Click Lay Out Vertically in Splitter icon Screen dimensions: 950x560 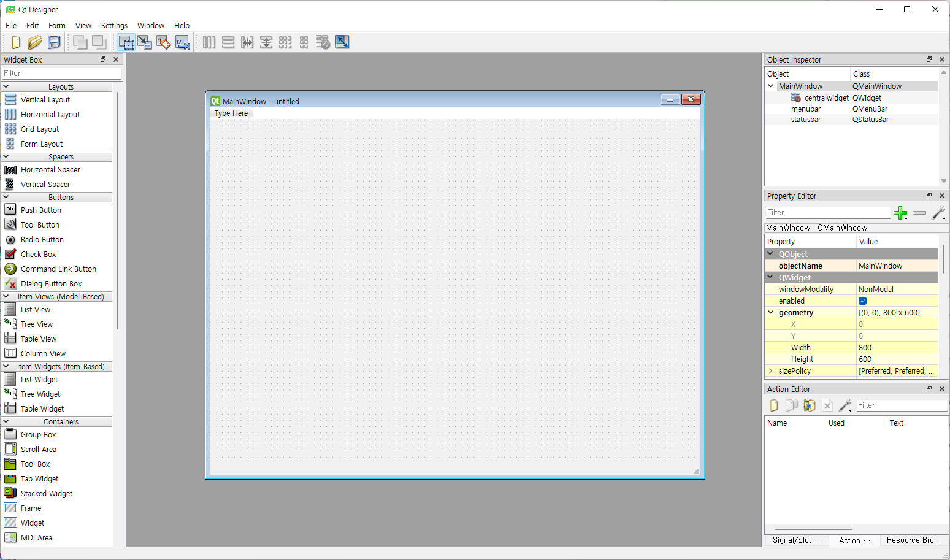(266, 42)
